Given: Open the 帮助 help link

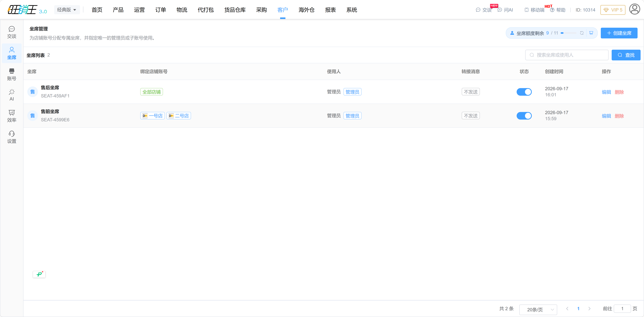Looking at the screenshot, I should (557, 10).
